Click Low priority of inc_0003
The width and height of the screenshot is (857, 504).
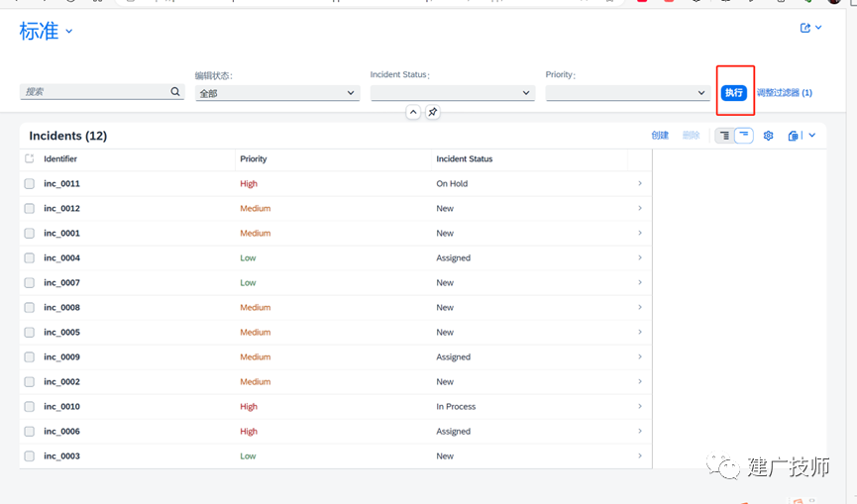coord(248,455)
